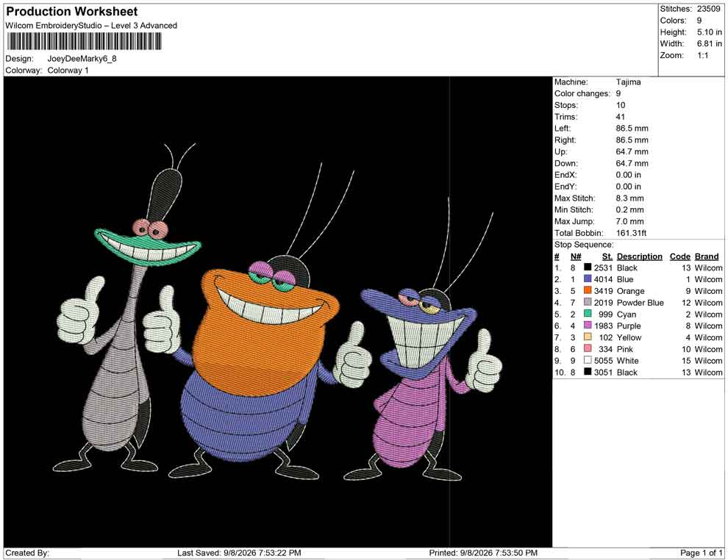Click the 'Colorway 1' value
This screenshot has width=728, height=560.
coord(68,71)
